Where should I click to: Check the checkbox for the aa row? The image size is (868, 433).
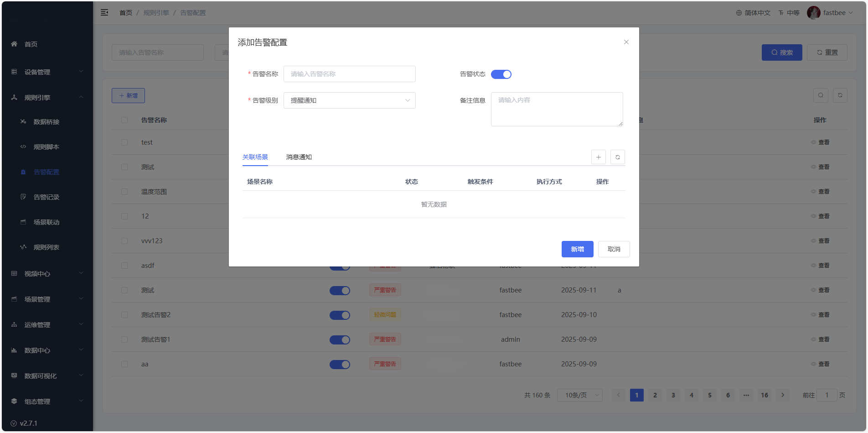pyautogui.click(x=124, y=364)
